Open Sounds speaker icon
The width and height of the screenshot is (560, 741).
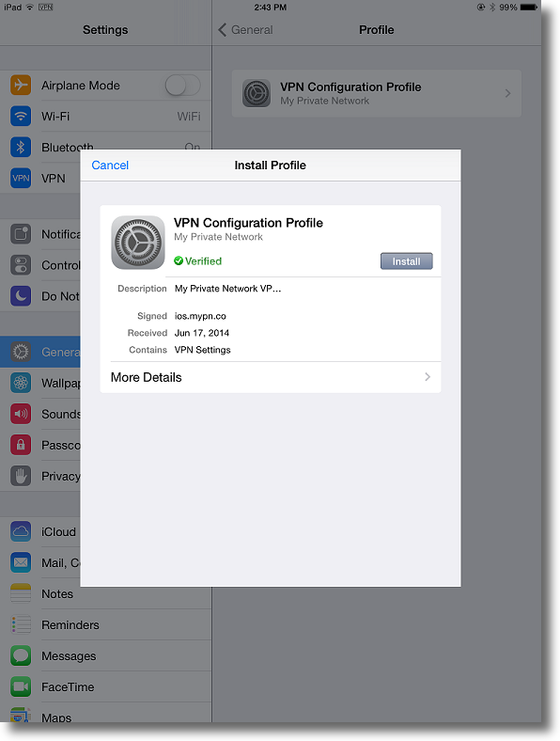click(21, 414)
